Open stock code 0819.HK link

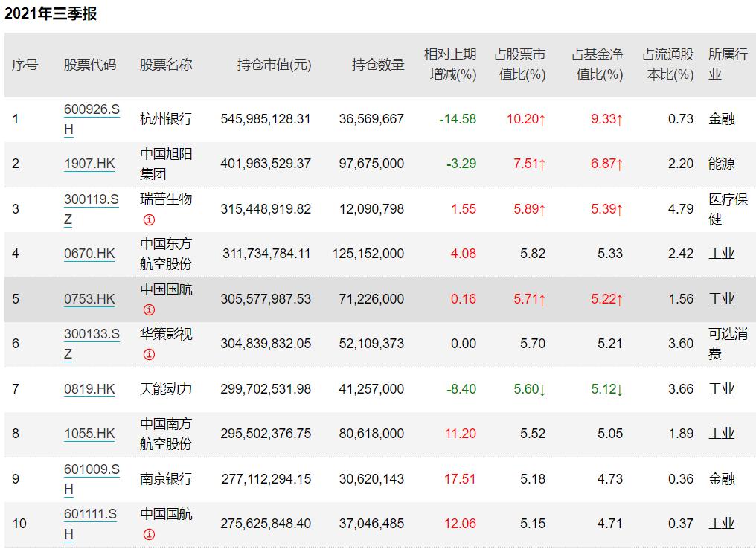coord(90,389)
